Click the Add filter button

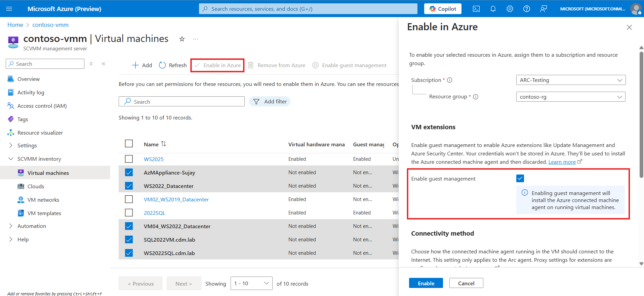pyautogui.click(x=270, y=101)
